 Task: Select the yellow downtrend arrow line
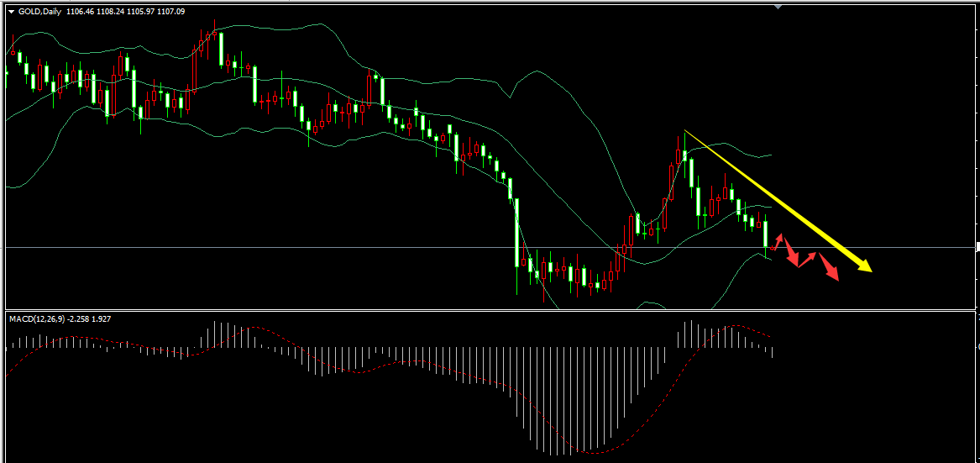pos(778,200)
